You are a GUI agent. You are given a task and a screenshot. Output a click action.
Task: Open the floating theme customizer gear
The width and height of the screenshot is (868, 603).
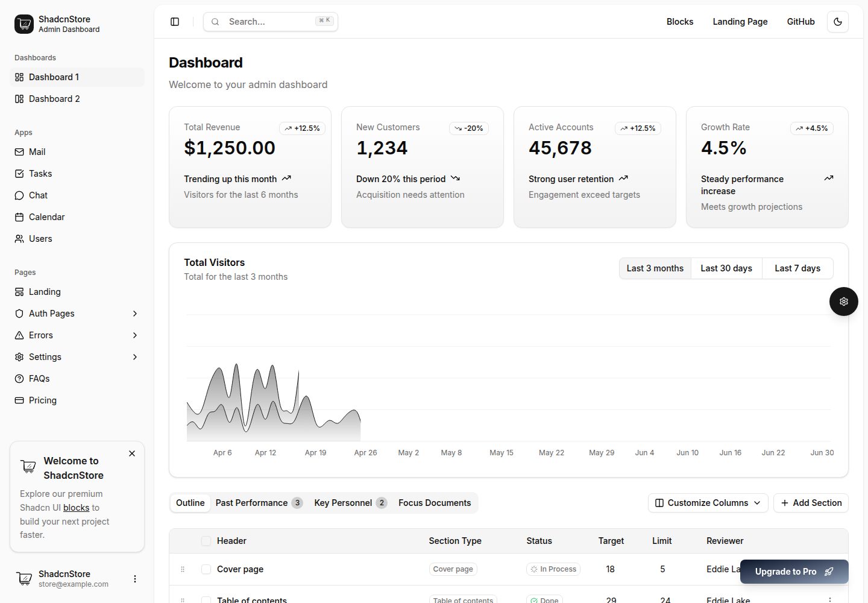[844, 301]
